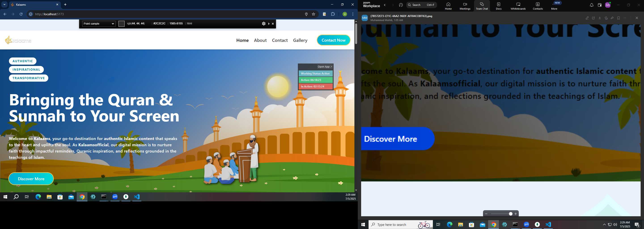Screen dimensions: 644x229
Task: Show hidden tray icons chevron
Action: [x=604, y=225]
